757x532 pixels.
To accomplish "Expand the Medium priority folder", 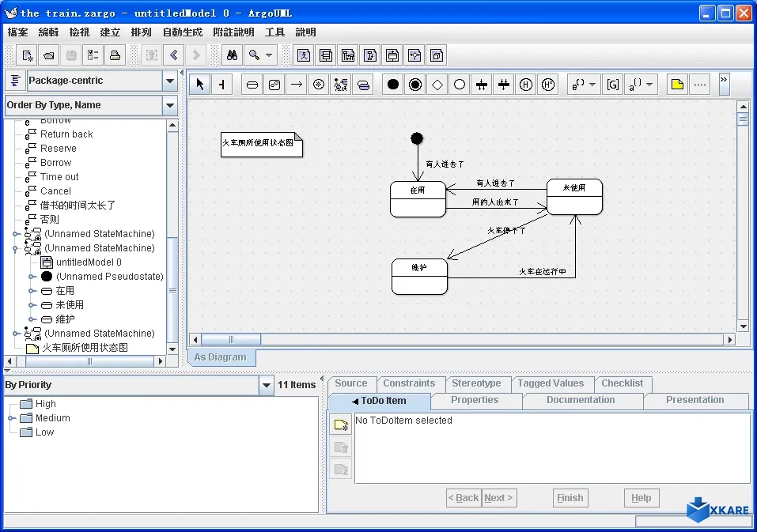I will pos(12,418).
